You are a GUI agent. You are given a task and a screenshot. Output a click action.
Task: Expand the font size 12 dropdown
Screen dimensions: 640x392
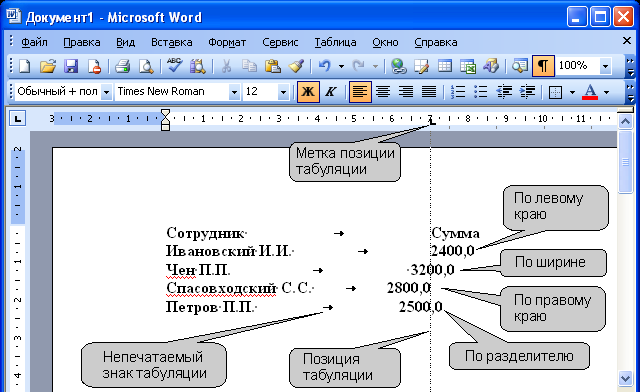[283, 92]
